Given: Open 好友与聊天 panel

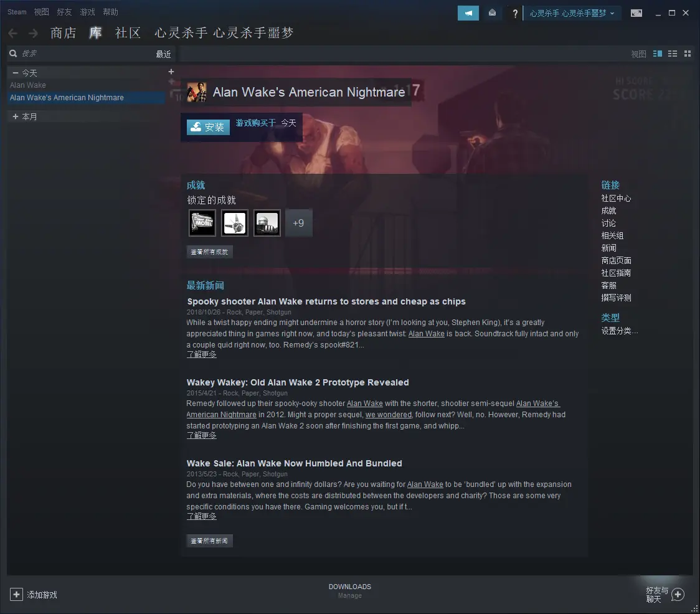Looking at the screenshot, I should coord(656,595).
